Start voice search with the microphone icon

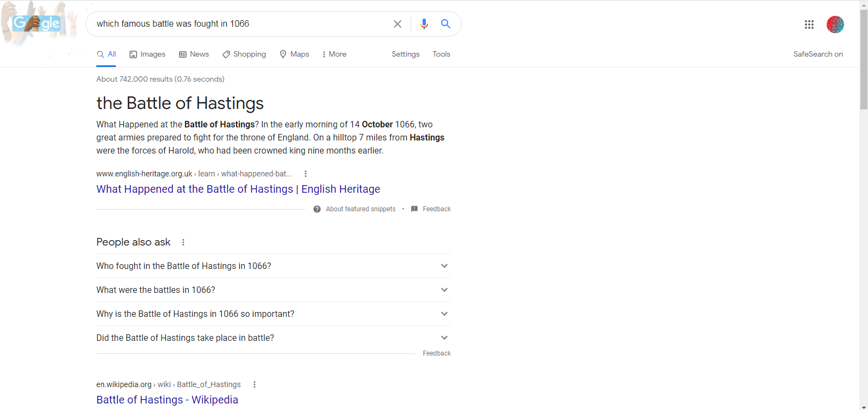click(424, 24)
